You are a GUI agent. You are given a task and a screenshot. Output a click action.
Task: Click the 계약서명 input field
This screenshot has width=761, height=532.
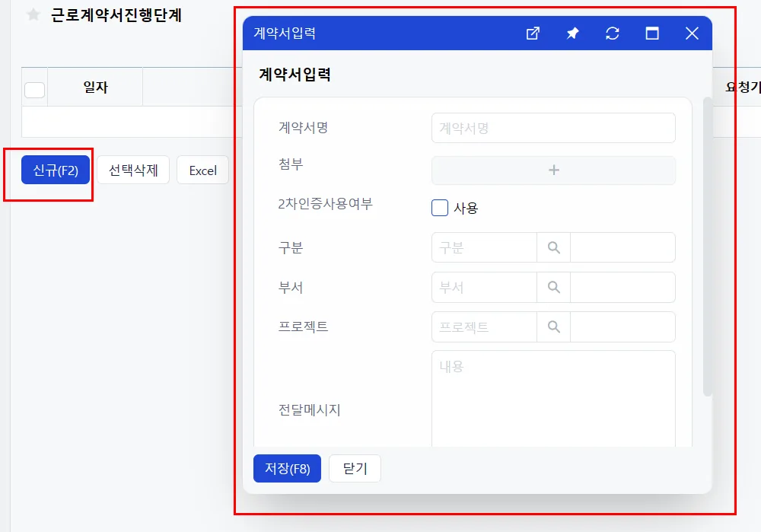point(553,128)
